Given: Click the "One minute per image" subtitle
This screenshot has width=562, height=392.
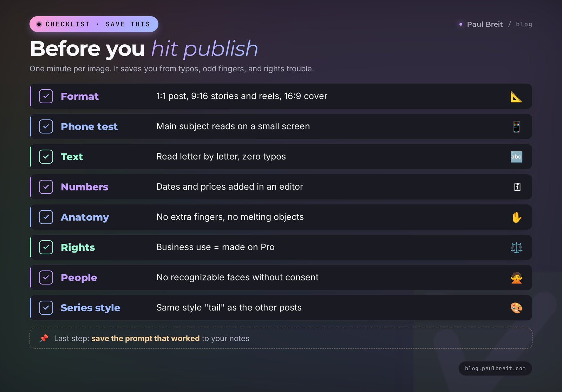Looking at the screenshot, I should (x=172, y=68).
